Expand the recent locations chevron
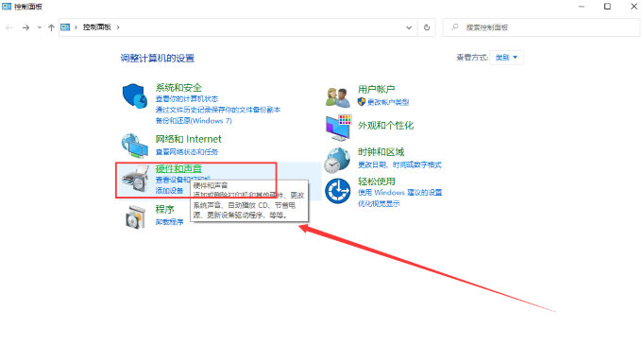The image size is (644, 363). coord(40,27)
